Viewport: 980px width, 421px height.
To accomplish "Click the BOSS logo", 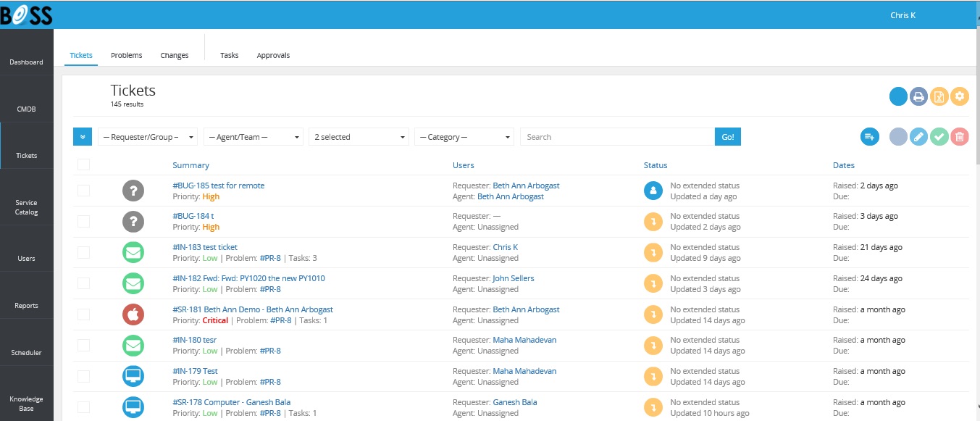I will coord(26,14).
